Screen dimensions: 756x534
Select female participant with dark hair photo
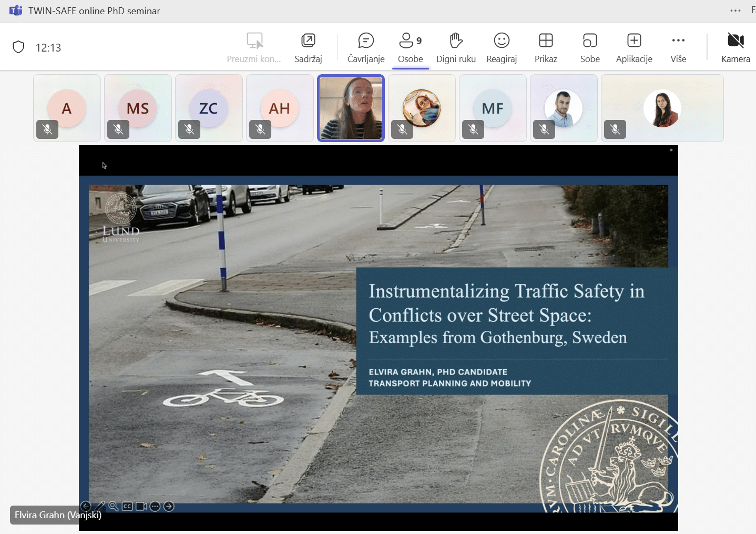point(662,108)
